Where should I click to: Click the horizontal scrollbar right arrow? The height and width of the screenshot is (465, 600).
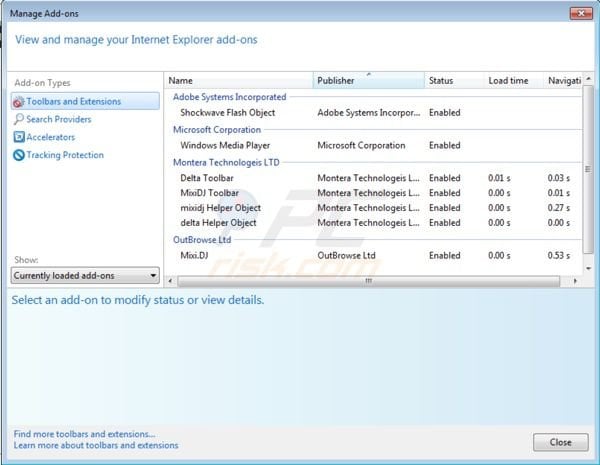click(x=575, y=281)
